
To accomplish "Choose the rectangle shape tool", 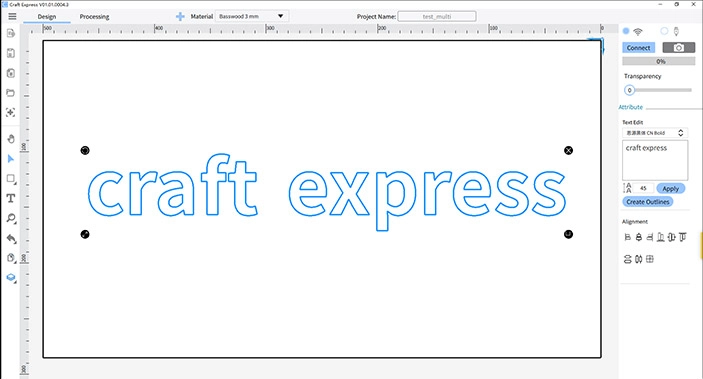I will 11,179.
